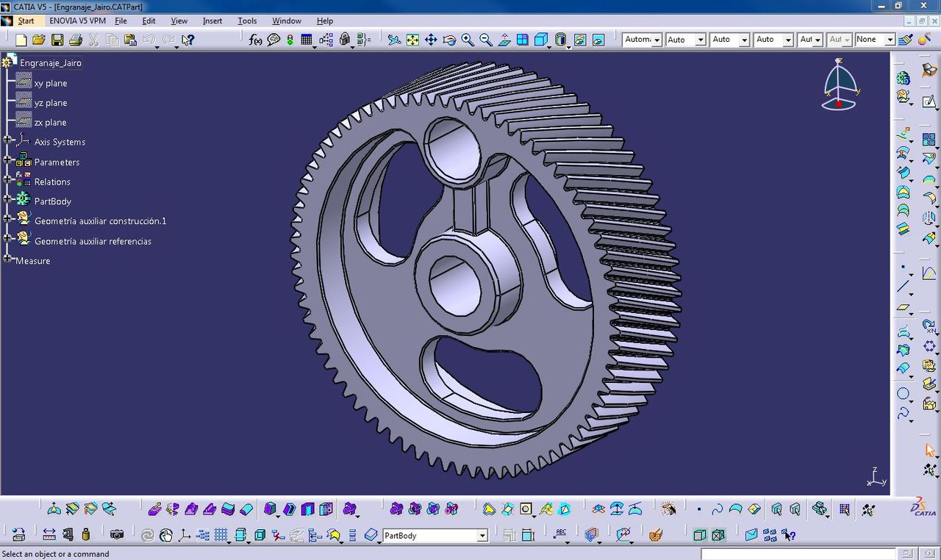This screenshot has height=560, width=941.
Task: Open the What's This help cursor icon
Action: pyautogui.click(x=188, y=40)
